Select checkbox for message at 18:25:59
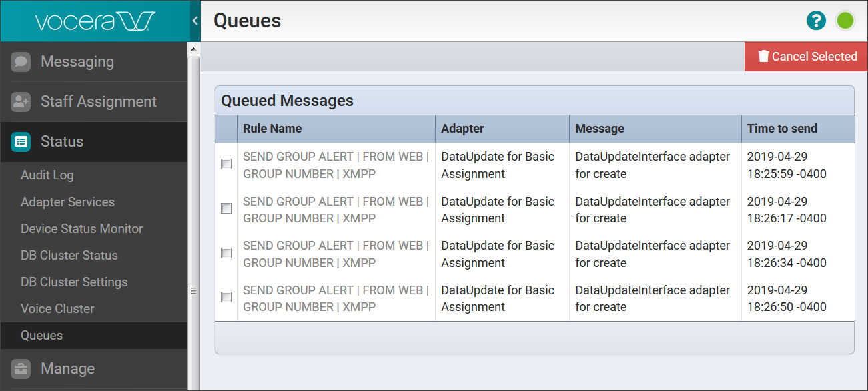Image resolution: width=868 pixels, height=391 pixels. pos(226,164)
